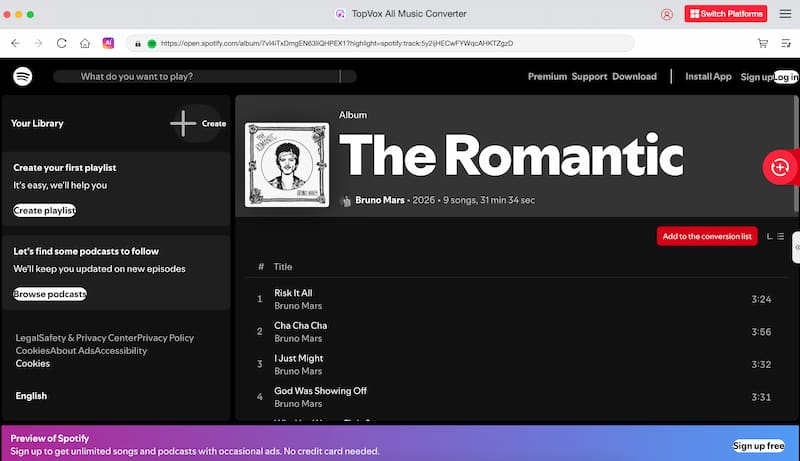800x461 pixels.
Task: Click the Your Library heading
Action: pos(37,123)
